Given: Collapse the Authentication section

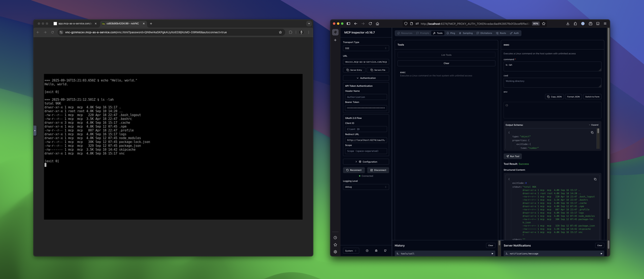Looking at the screenshot, I should click(366, 78).
